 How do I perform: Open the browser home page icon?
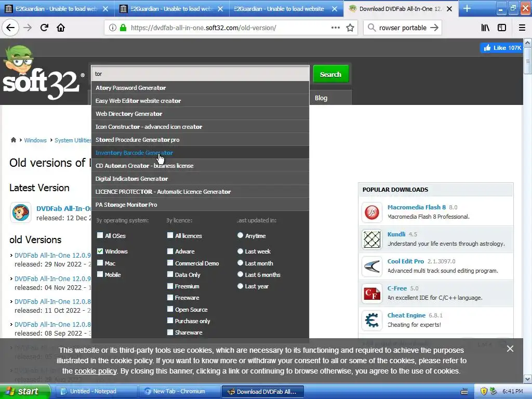[x=61, y=28]
